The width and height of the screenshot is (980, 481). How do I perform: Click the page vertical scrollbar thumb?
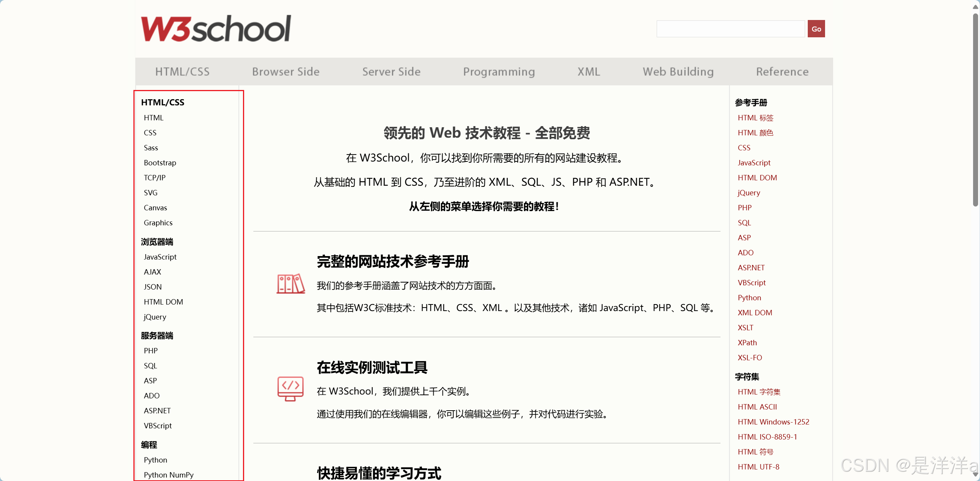coord(975,110)
